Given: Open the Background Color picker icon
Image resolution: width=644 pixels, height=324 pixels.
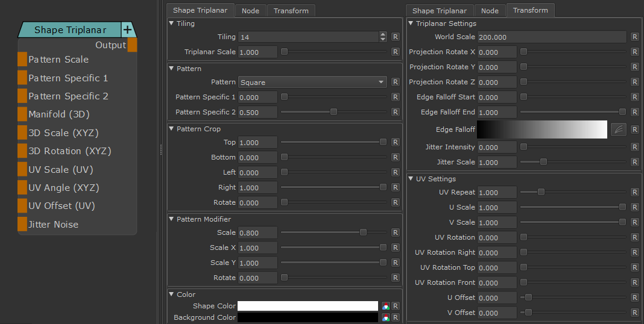Looking at the screenshot, I should tap(385, 317).
